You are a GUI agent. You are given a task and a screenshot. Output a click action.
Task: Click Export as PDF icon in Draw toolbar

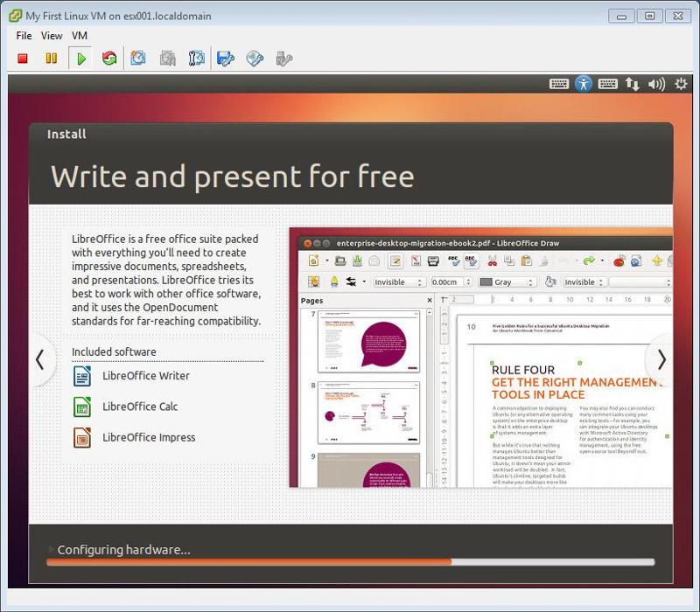click(x=416, y=261)
